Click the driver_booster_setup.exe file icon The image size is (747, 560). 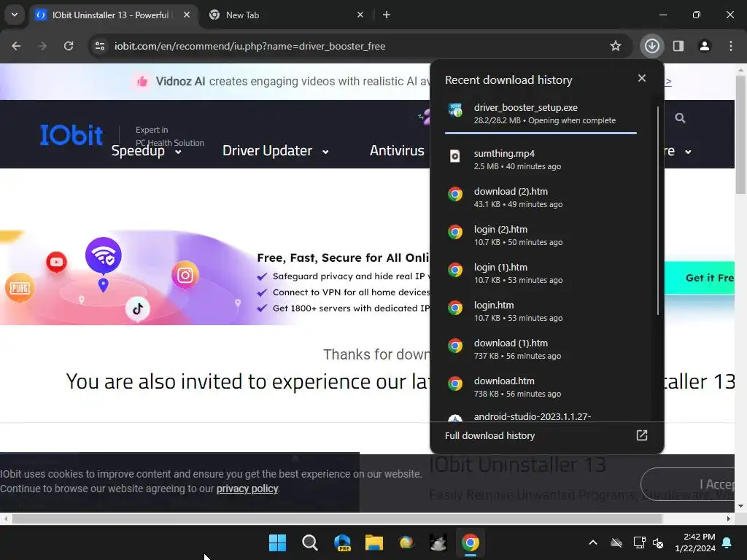[455, 110]
